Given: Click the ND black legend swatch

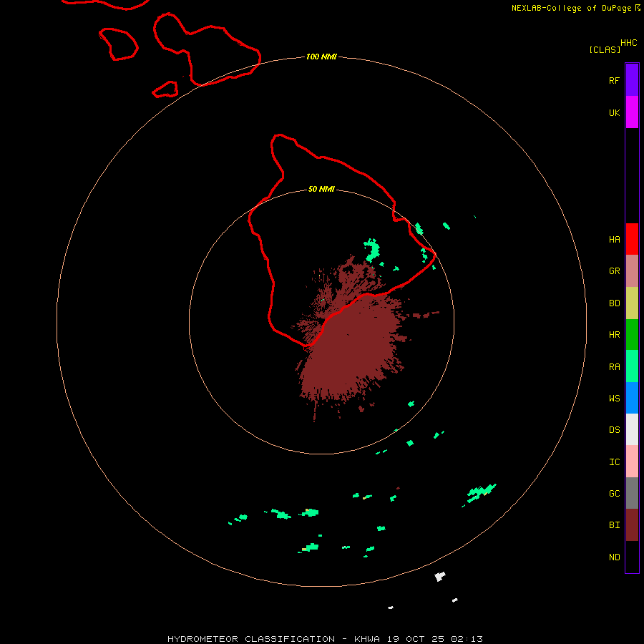Looking at the screenshot, I should click(632, 557).
